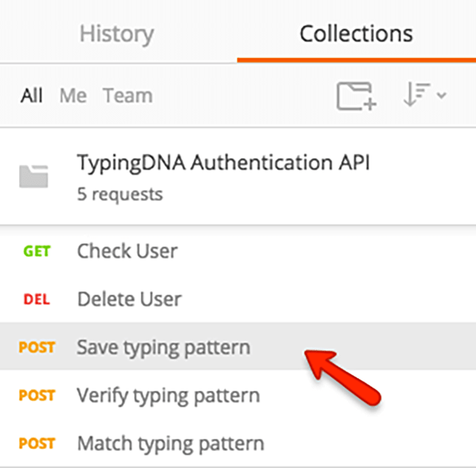Open Verify typing pattern request
Image resolution: width=476 pixels, height=468 pixels.
(238, 395)
